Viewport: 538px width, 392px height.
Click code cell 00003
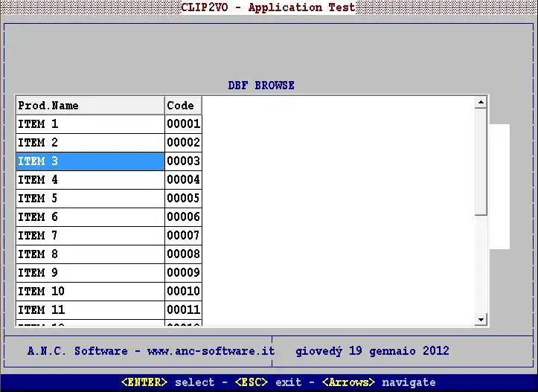[183, 161]
